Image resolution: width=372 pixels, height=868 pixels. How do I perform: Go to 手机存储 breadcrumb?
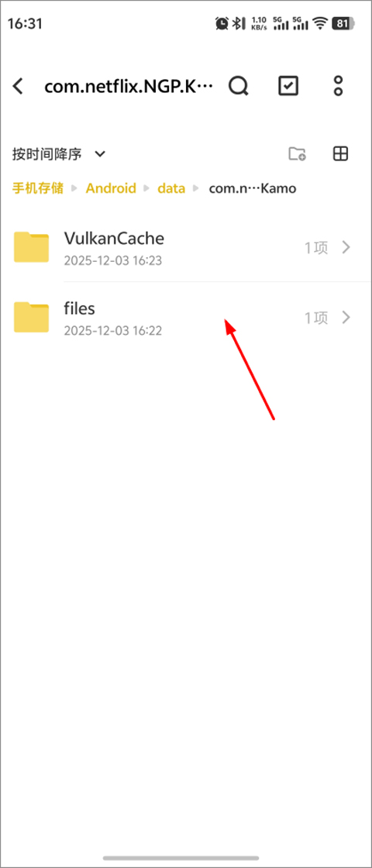(38, 188)
